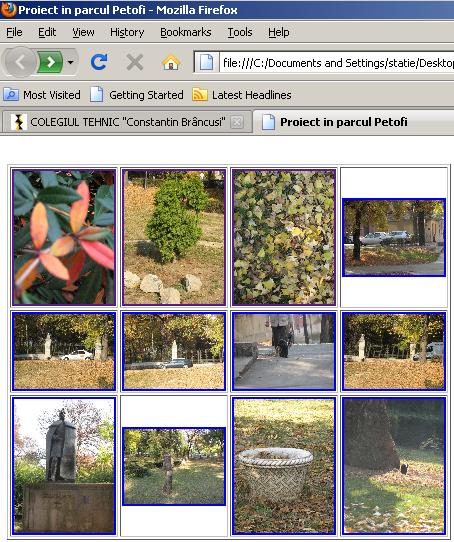Viewport: 454px width, 542px height.
Task: Click the Latest Headlines RSS feed icon
Action: click(x=200, y=95)
